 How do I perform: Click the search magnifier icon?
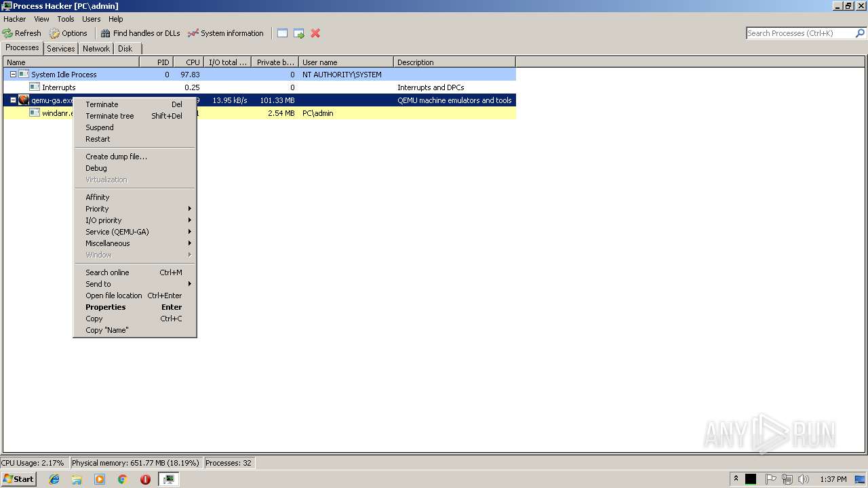(x=861, y=33)
